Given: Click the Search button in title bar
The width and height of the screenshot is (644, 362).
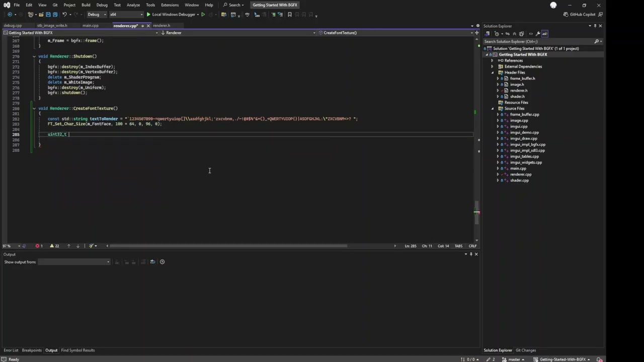Looking at the screenshot, I should [x=233, y=5].
